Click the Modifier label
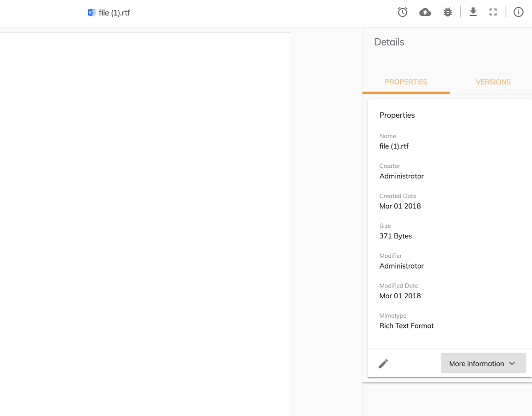The image size is (532, 416). [x=391, y=256]
